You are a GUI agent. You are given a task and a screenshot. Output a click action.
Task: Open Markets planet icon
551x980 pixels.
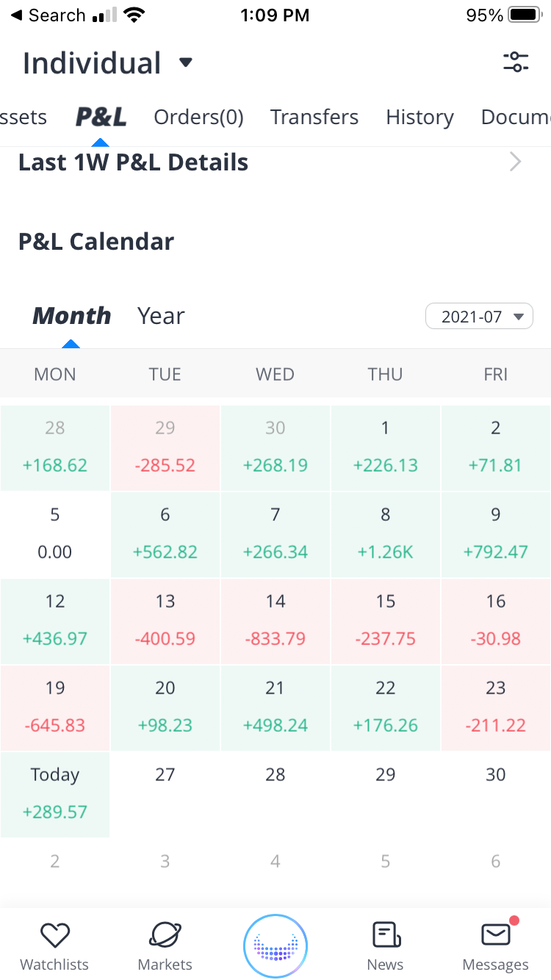click(165, 935)
